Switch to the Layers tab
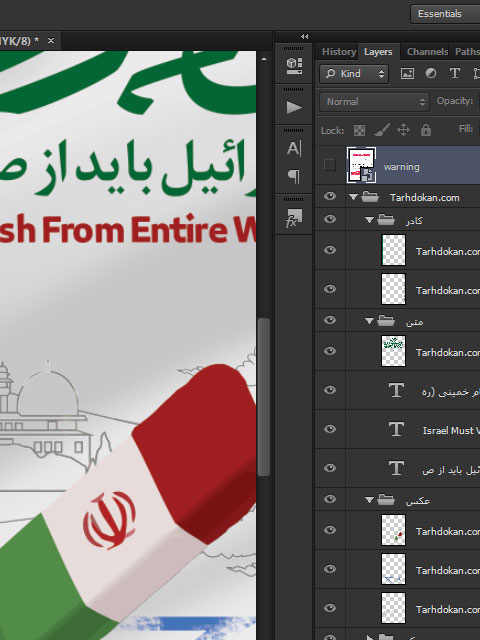Screen dimensions: 480x640 (x=378, y=52)
